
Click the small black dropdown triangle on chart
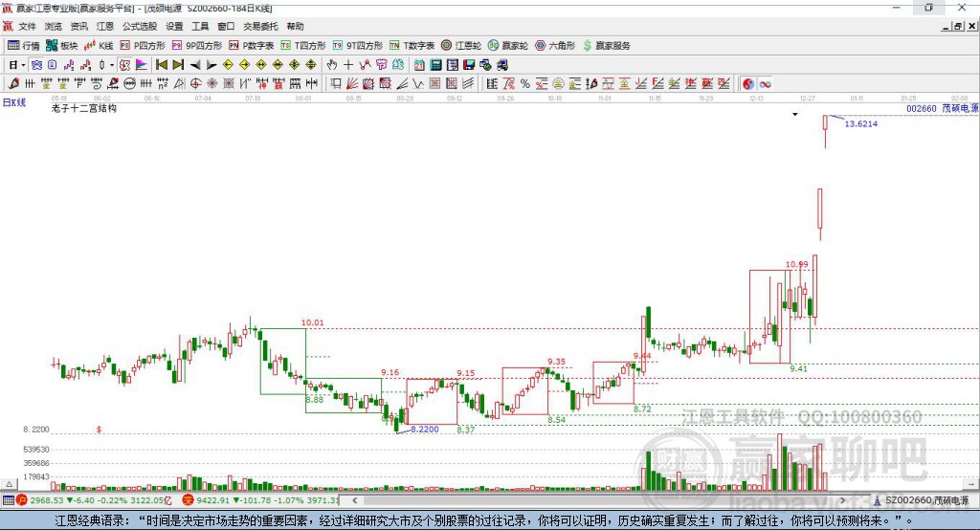point(795,115)
